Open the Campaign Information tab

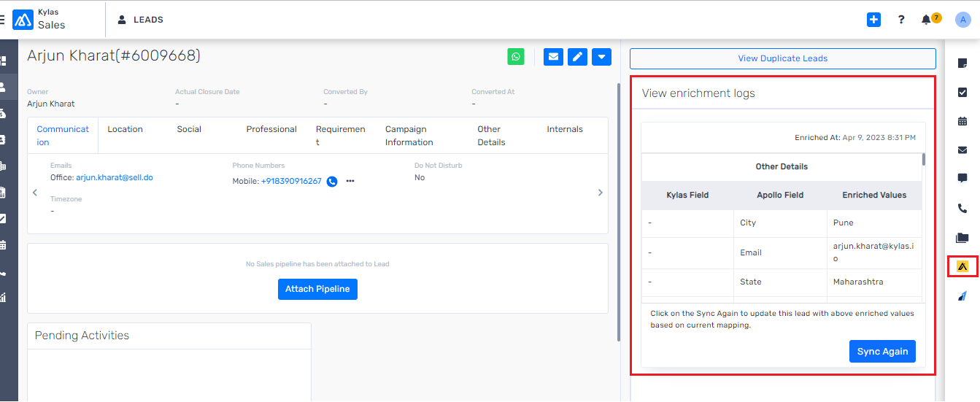coord(409,136)
